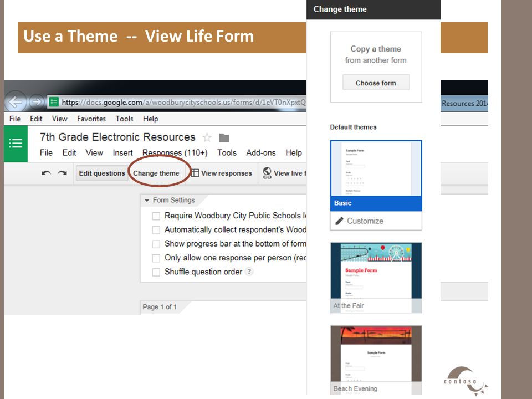Click the redo arrow in toolbar
Image resolution: width=532 pixels, height=399 pixels.
point(62,173)
